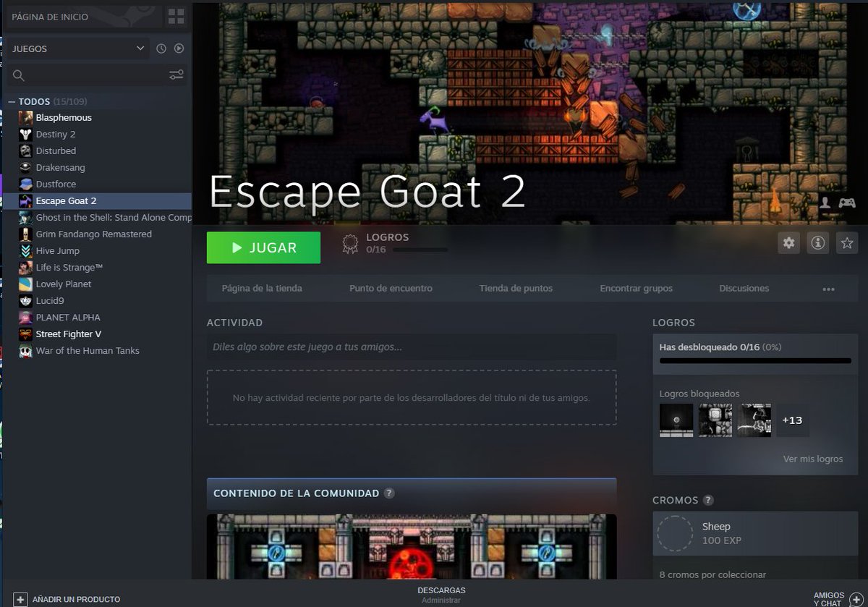Click the Cromos help question icon
This screenshot has height=607, width=868.
tap(708, 500)
